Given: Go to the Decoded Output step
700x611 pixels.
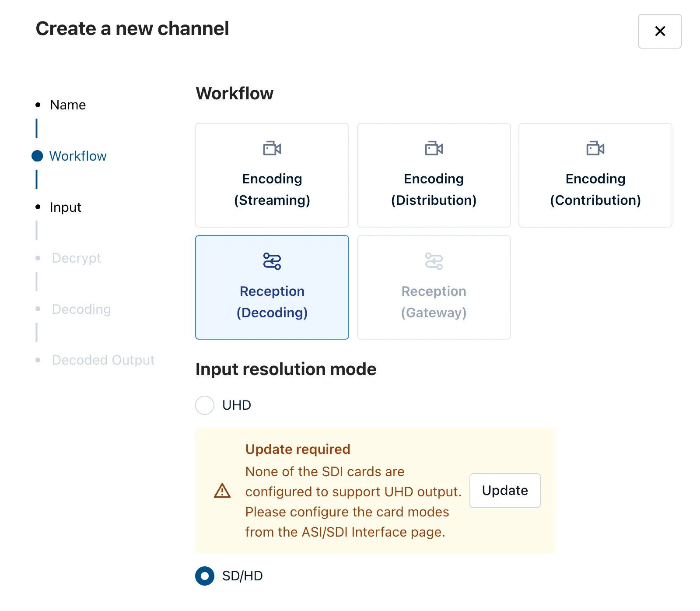Looking at the screenshot, I should (x=103, y=360).
